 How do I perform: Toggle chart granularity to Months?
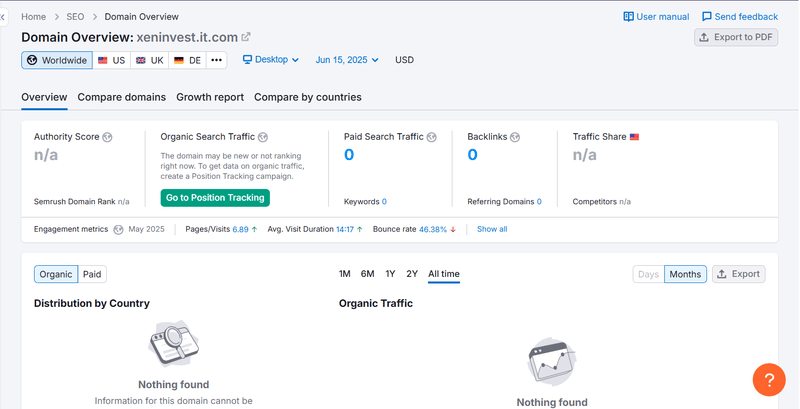click(685, 274)
